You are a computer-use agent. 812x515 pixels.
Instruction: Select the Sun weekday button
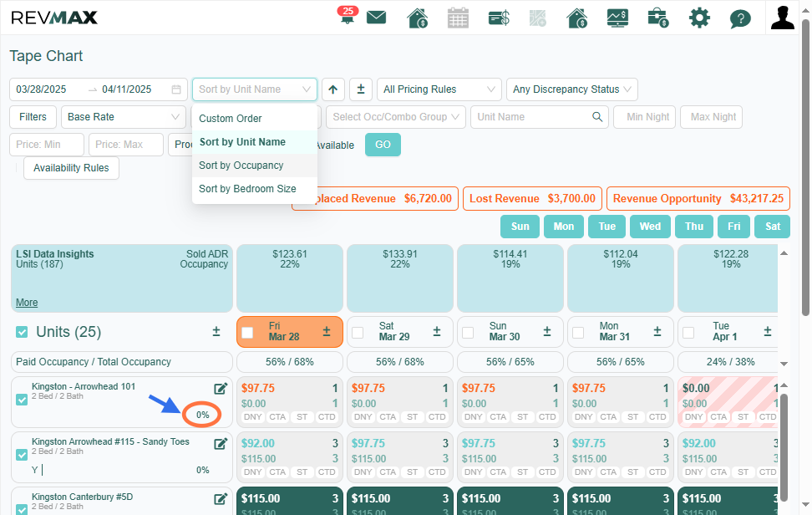tap(520, 227)
